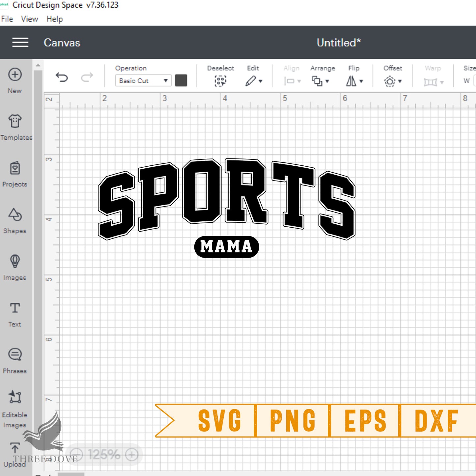Redo the last action
The width and height of the screenshot is (476, 476).
click(87, 77)
